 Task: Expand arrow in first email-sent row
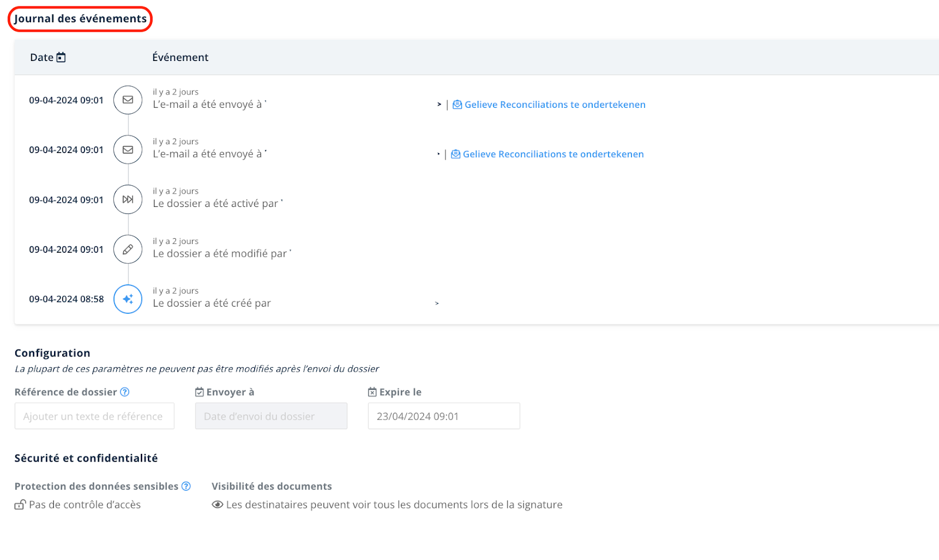[439, 104]
